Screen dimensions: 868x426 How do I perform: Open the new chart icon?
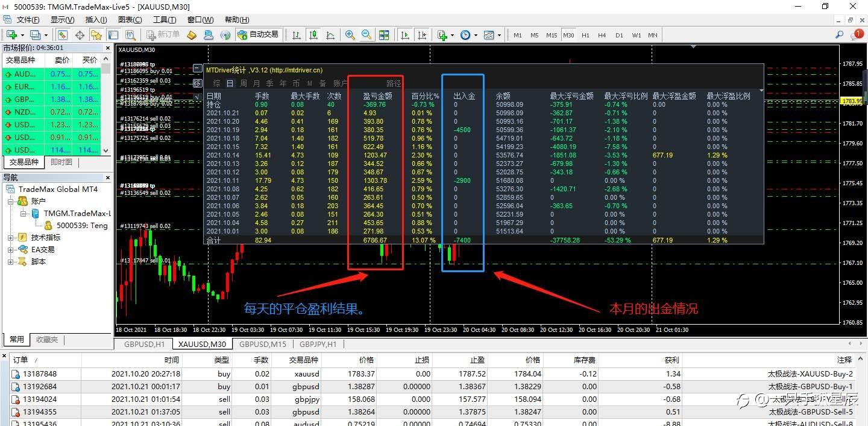pyautogui.click(x=11, y=35)
